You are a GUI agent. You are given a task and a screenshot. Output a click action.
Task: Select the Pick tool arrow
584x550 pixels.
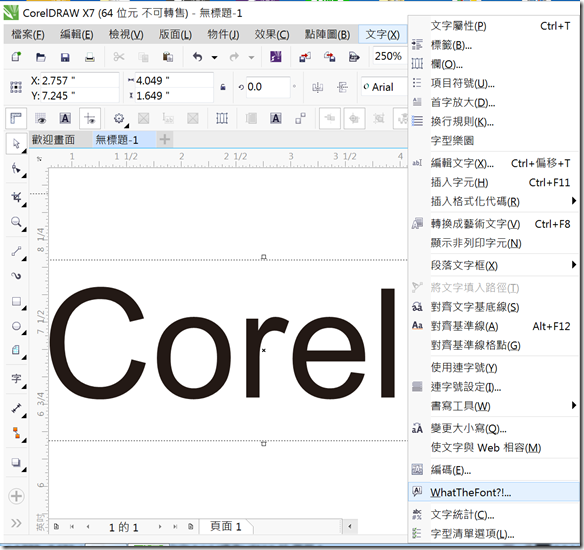(16, 144)
